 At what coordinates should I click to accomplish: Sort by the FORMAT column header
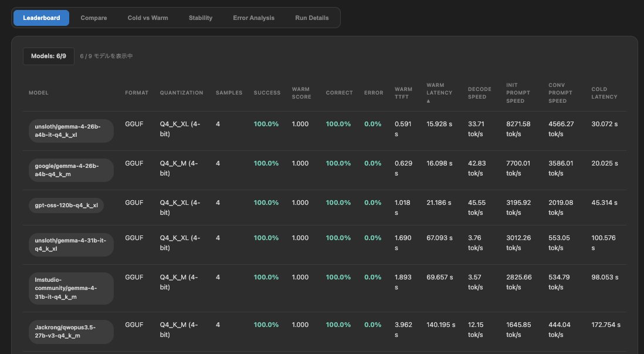pos(137,93)
